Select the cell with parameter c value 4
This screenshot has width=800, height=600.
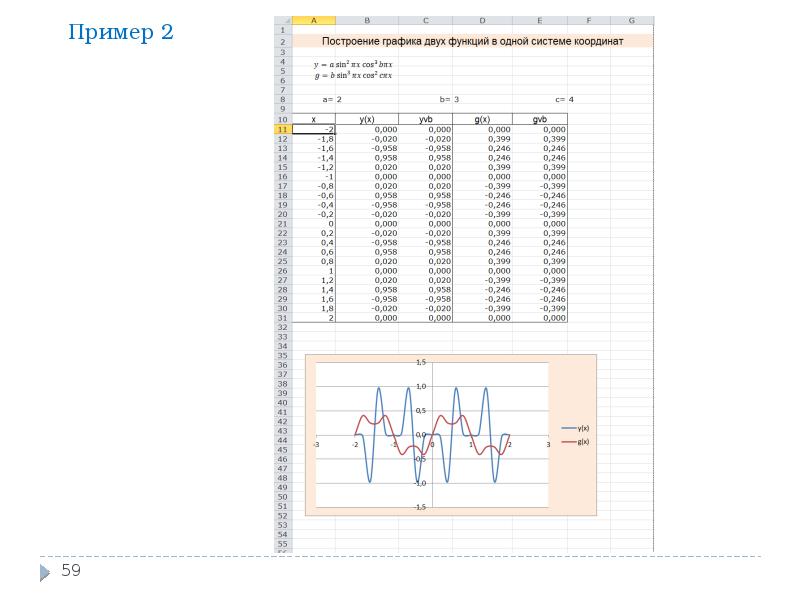tap(571, 100)
